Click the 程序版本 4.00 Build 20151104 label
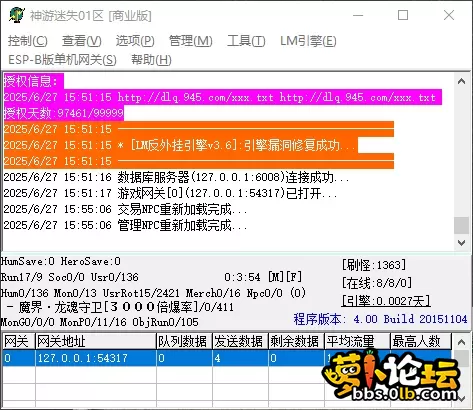473x410 pixels. [x=380, y=319]
